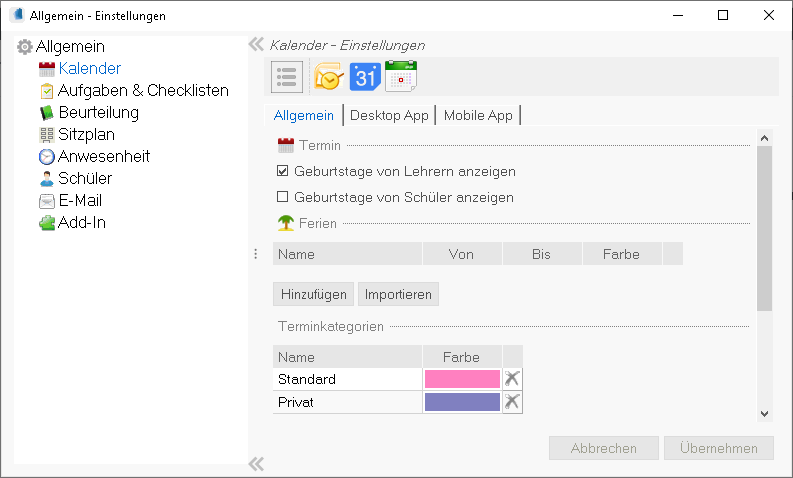The image size is (793, 478).
Task: Click the scrollbar down arrow
Action: 764,414
